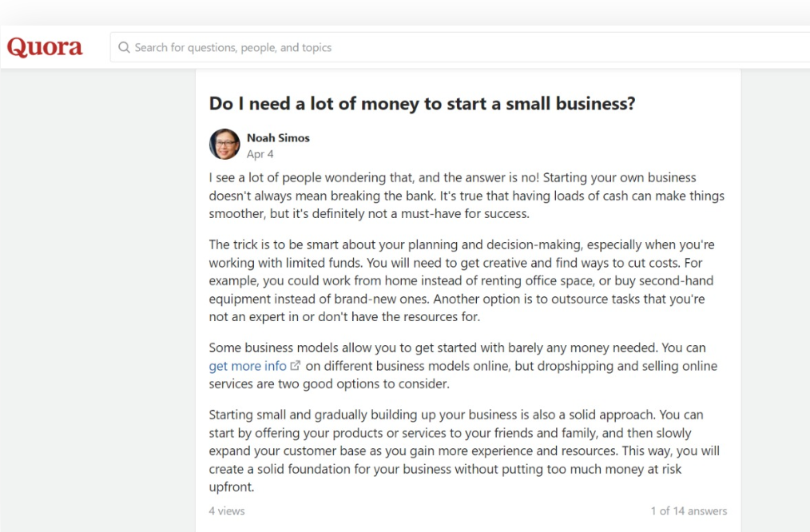View "1 of 14 answers"
Viewport: 810px width, 532px height.
[687, 510]
